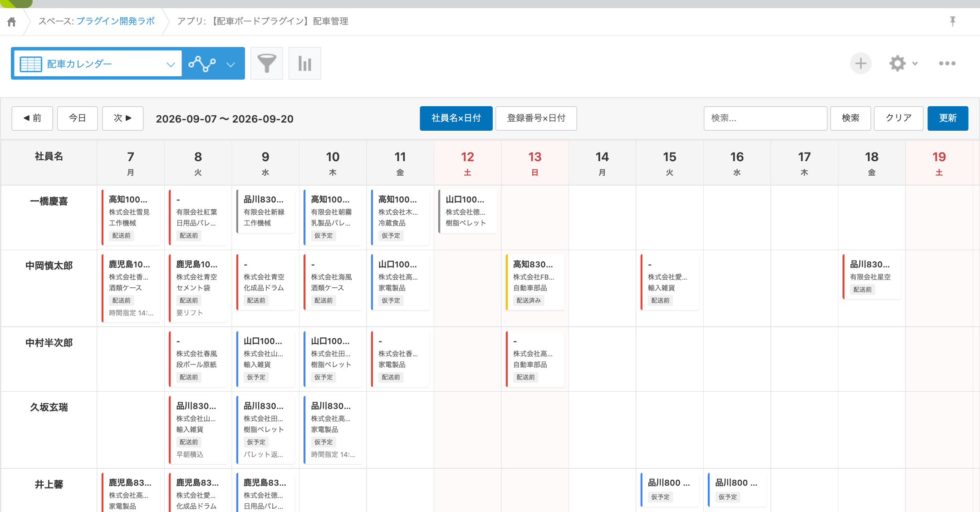Screen dimensions: 980x512
Task: Go to the home portal icon
Action: click(x=12, y=22)
